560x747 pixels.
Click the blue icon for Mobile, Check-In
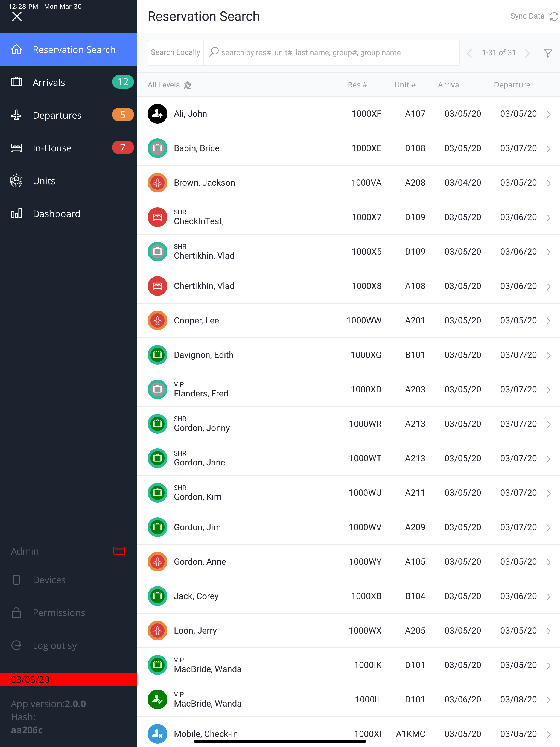tap(157, 734)
